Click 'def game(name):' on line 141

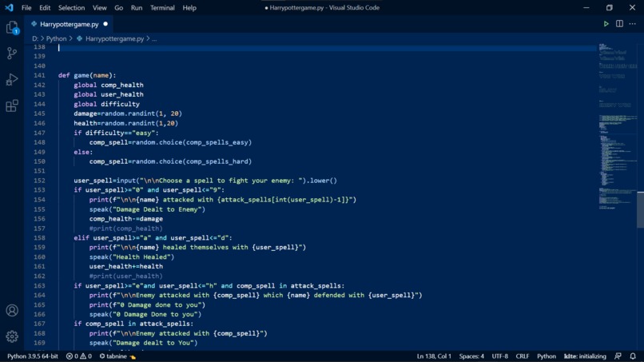pos(87,75)
